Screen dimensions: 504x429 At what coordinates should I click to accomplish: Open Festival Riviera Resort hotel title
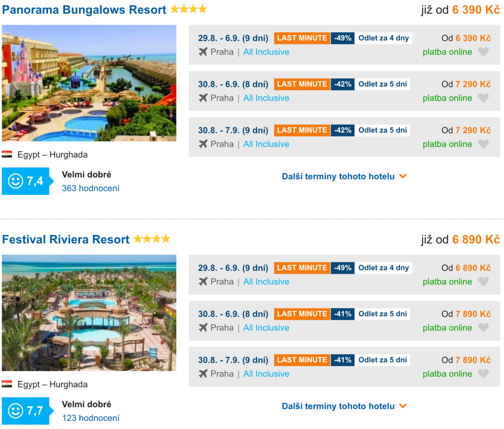(x=66, y=239)
